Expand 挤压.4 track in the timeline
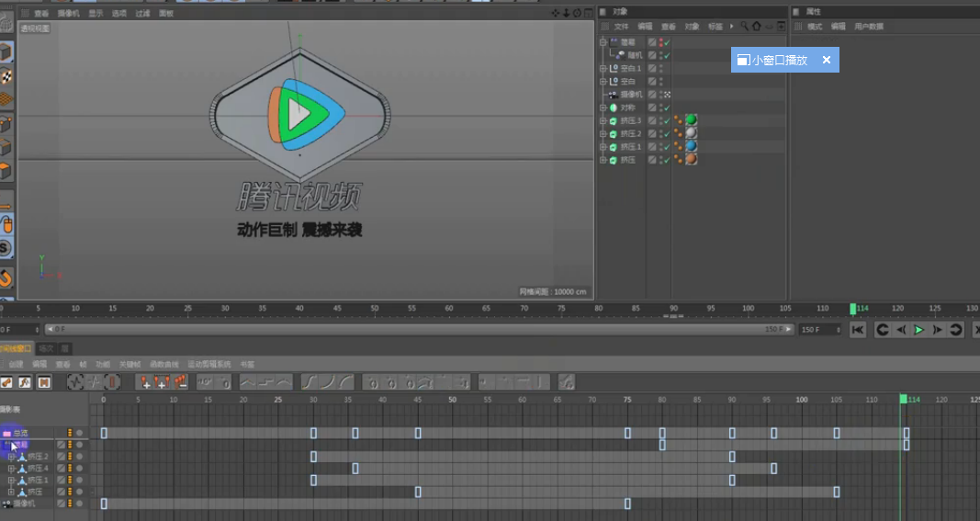980x521 pixels. click(x=11, y=469)
